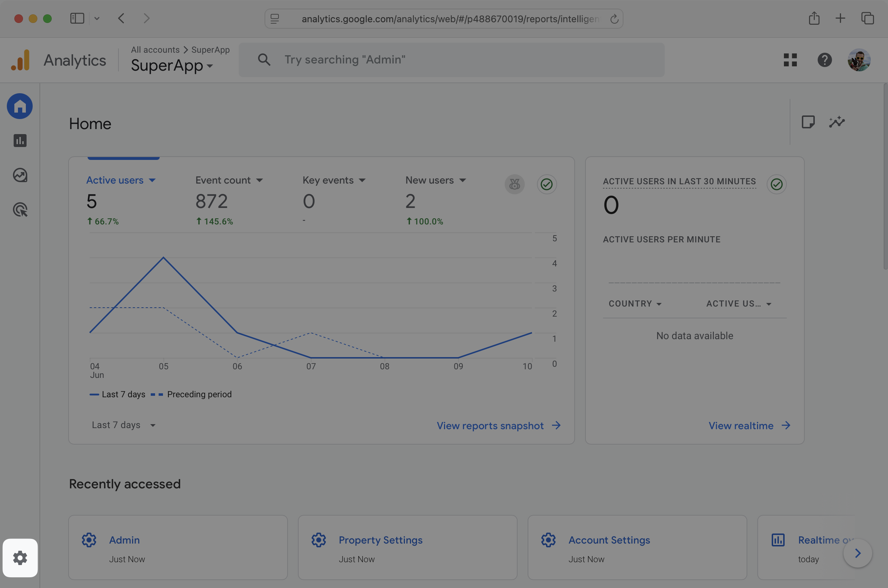Click the Home icon in the sidebar

tap(19, 106)
